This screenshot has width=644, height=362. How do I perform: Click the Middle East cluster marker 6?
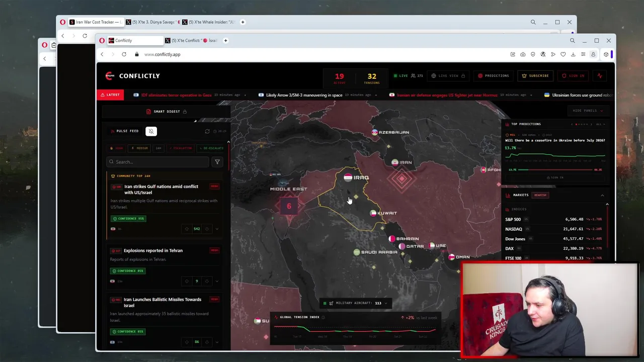(289, 206)
